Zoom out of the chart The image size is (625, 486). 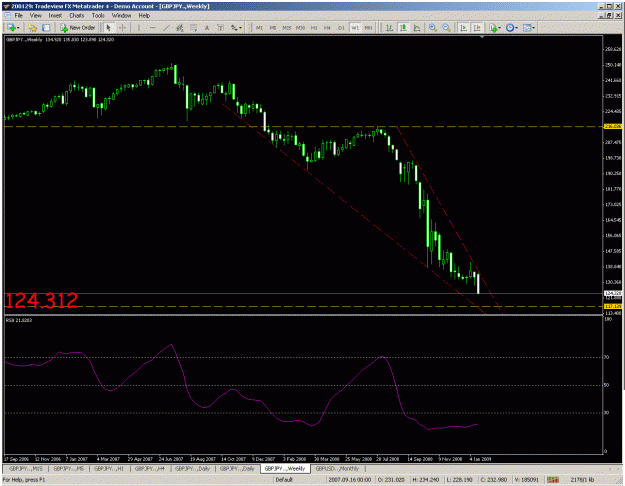tap(446, 28)
